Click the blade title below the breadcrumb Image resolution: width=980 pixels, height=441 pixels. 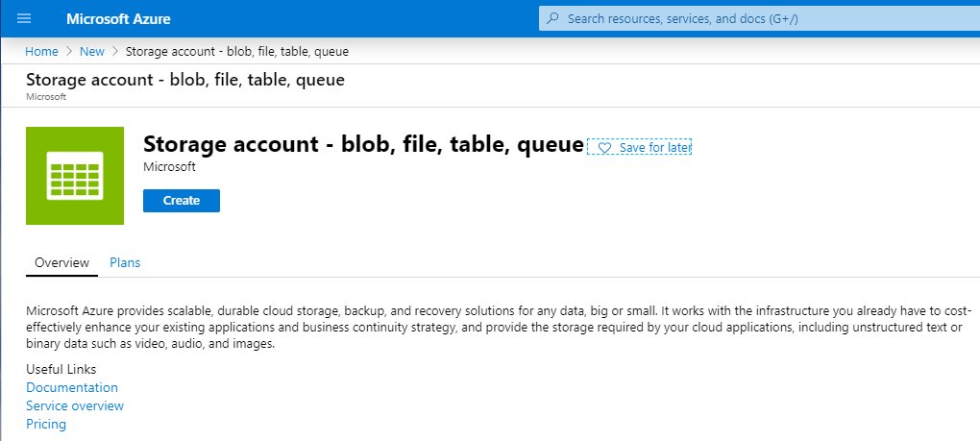[x=185, y=80]
